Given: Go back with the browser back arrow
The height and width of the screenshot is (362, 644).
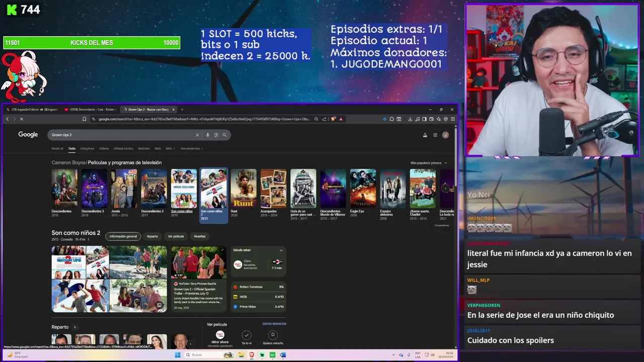Looking at the screenshot, I should pos(7,119).
